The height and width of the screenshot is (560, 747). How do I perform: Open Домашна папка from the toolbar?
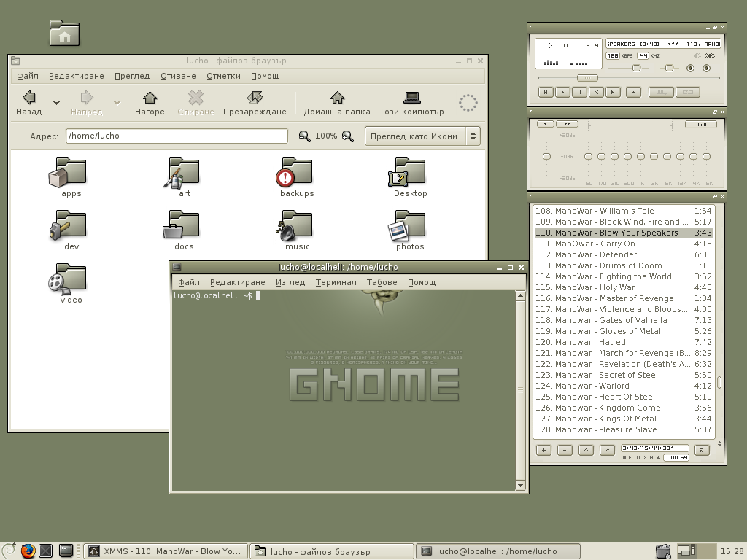(337, 103)
